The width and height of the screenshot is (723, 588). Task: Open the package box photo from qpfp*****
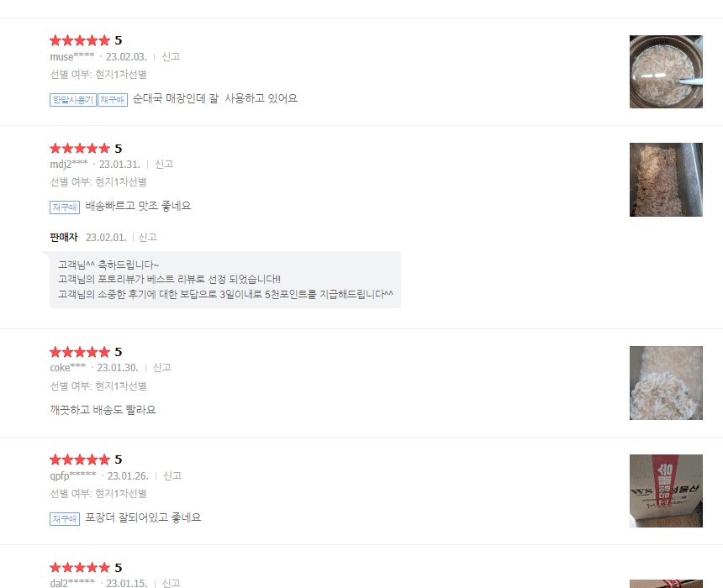666,491
